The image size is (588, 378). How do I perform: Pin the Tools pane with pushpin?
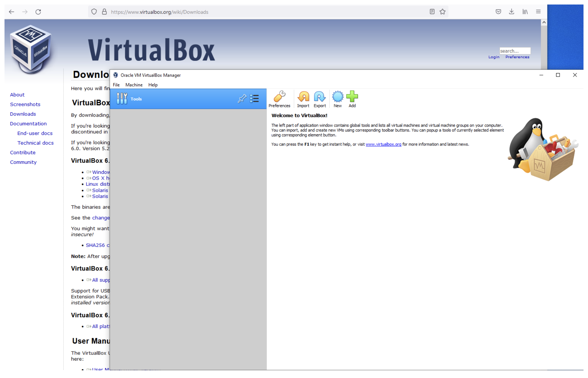coord(242,99)
